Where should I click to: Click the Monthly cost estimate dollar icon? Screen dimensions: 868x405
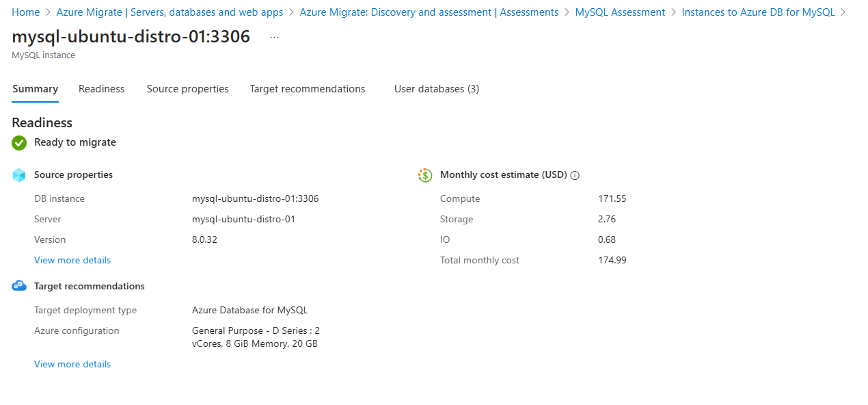424,174
